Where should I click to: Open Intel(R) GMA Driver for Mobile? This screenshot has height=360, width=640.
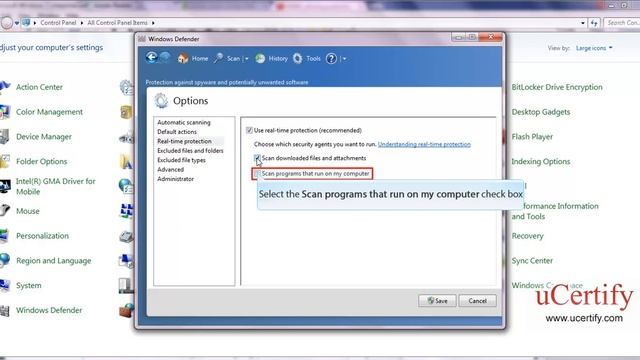(56, 187)
